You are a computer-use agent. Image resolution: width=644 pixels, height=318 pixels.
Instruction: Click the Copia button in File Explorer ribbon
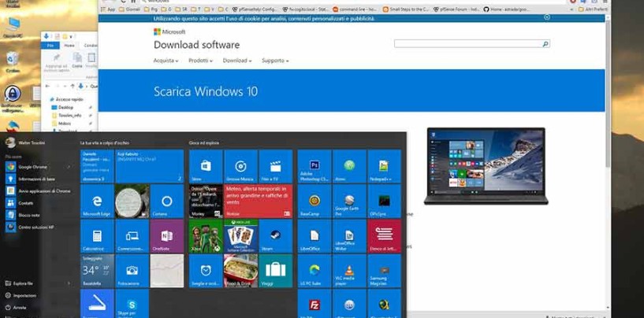[77, 60]
